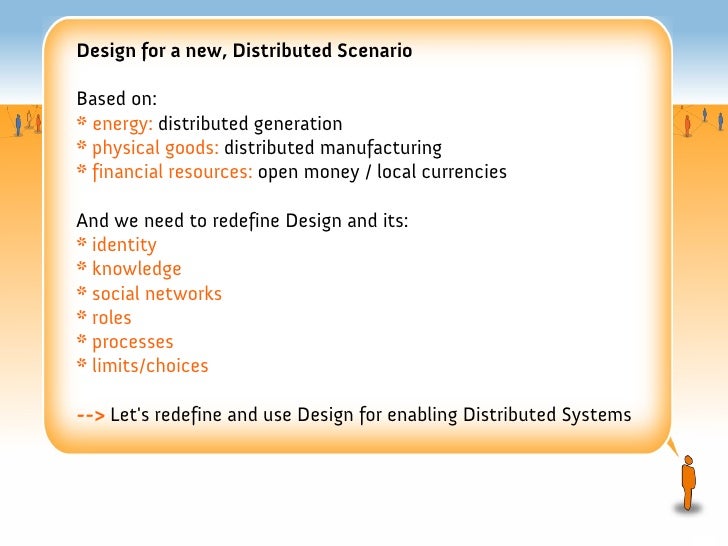Click the heading 'Design for a new, Distributed Scenario'
Screen dimensions: 728x546
[x=244, y=51]
